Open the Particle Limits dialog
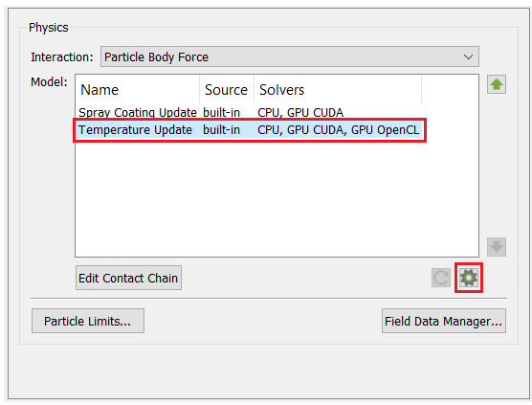Screen dimensions: 532x405 pos(88,321)
